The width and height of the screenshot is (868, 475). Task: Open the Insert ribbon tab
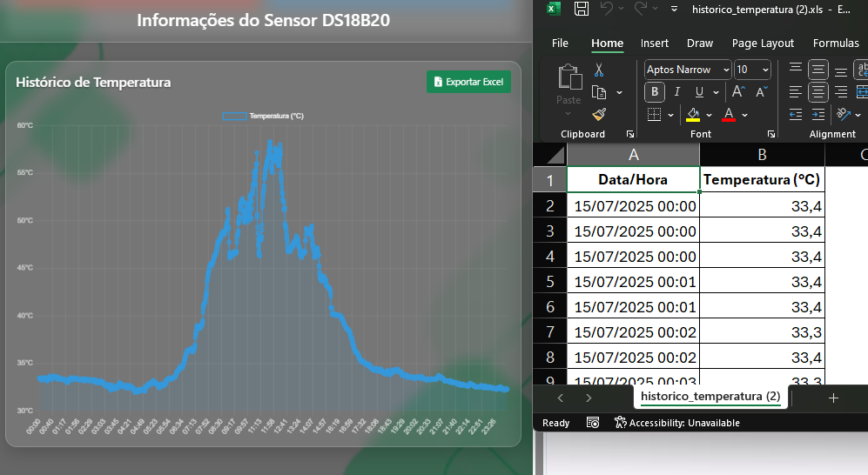click(655, 43)
